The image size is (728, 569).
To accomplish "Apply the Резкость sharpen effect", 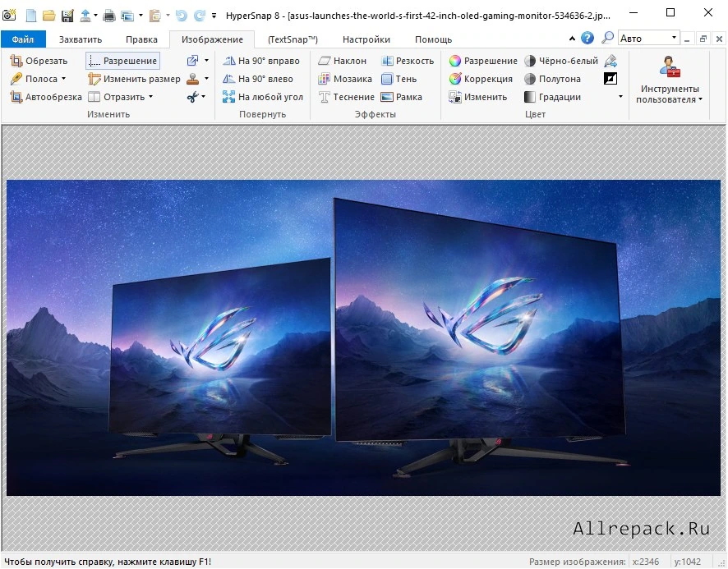I will [408, 61].
